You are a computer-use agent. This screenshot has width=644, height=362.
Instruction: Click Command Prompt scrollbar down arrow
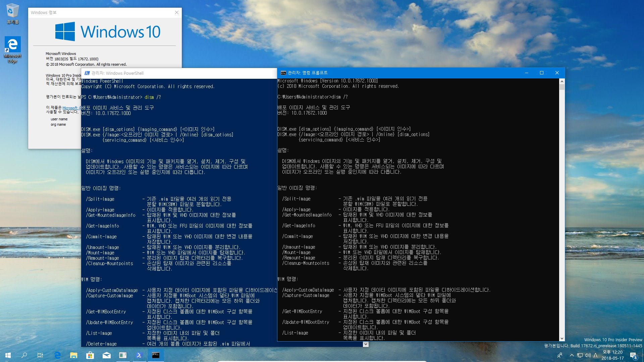[562, 338]
